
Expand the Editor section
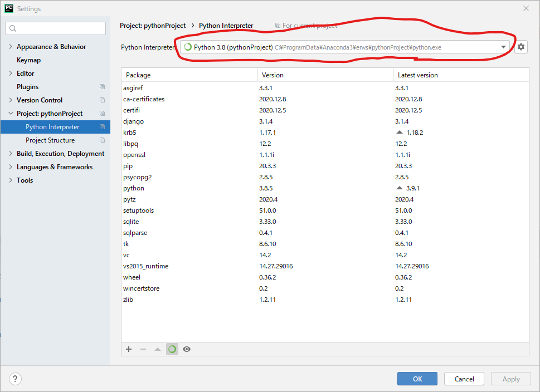pos(11,73)
